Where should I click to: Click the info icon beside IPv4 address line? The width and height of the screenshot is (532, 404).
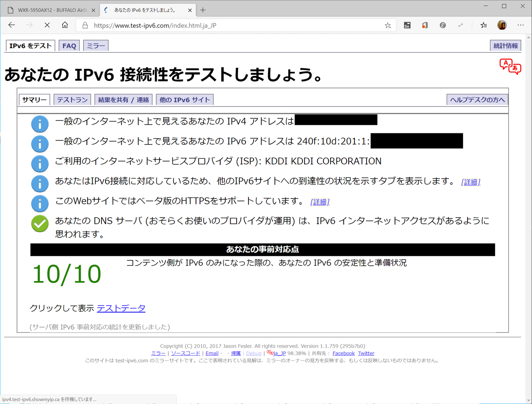pos(40,124)
